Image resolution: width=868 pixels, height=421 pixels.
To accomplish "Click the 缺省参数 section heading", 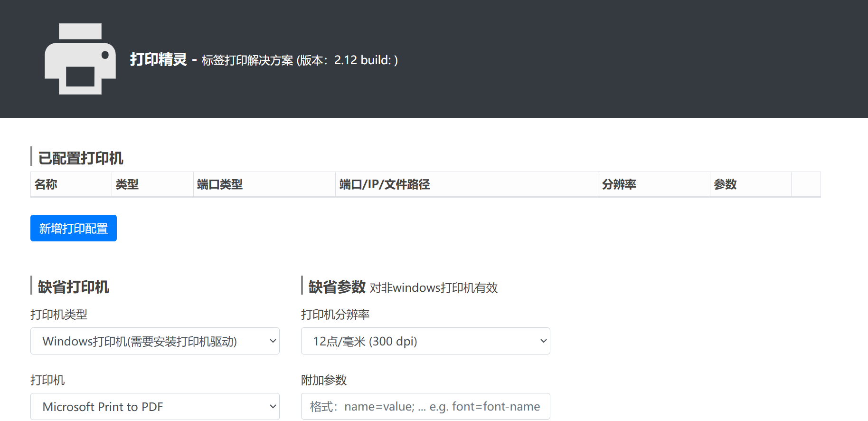I will [337, 287].
